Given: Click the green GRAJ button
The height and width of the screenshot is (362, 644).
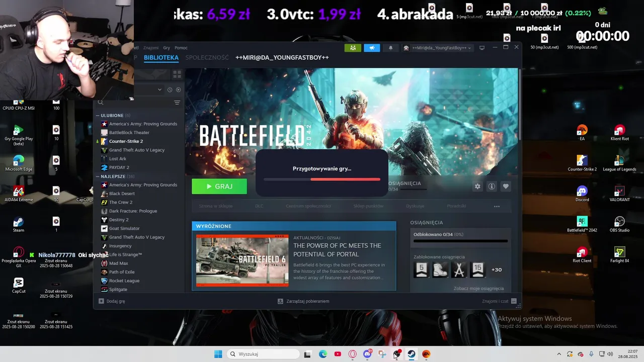Looking at the screenshot, I should (x=219, y=186).
